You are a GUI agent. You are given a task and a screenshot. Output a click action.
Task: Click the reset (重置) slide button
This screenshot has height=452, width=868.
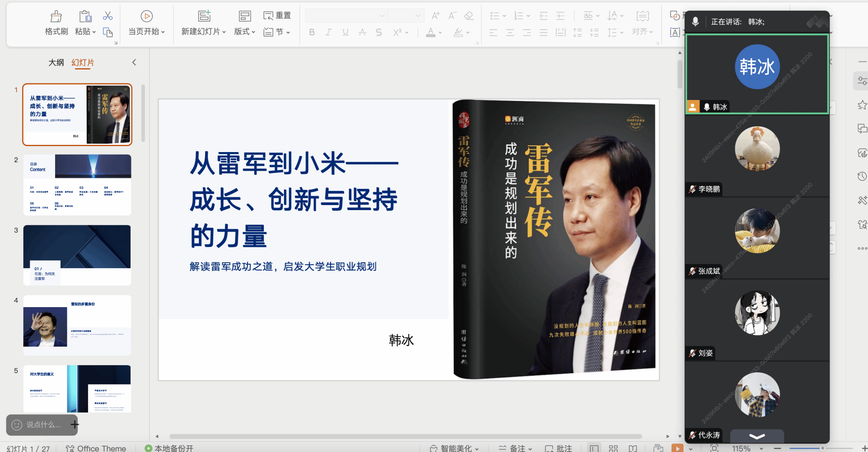(x=277, y=16)
